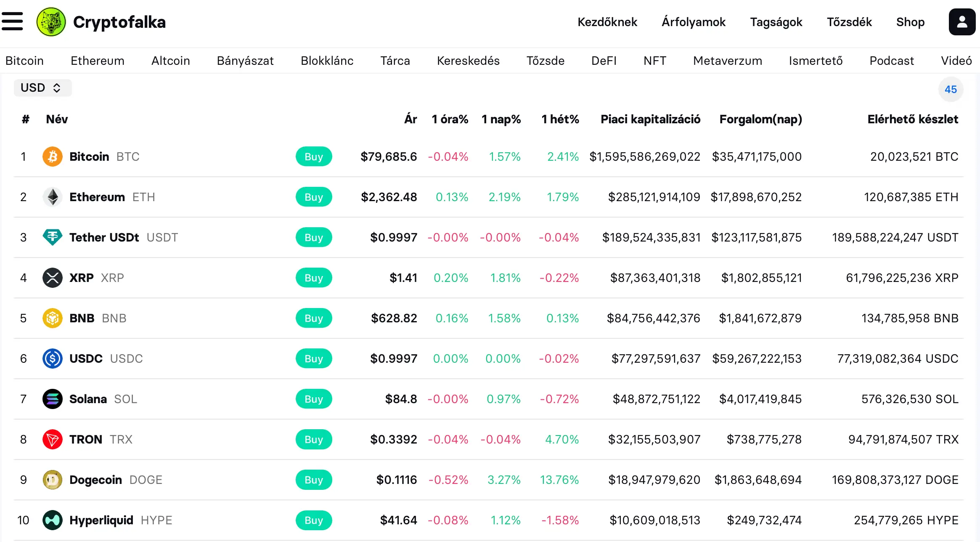980x542 pixels.
Task: Click the Hyperliquid coin icon
Action: coord(53,520)
